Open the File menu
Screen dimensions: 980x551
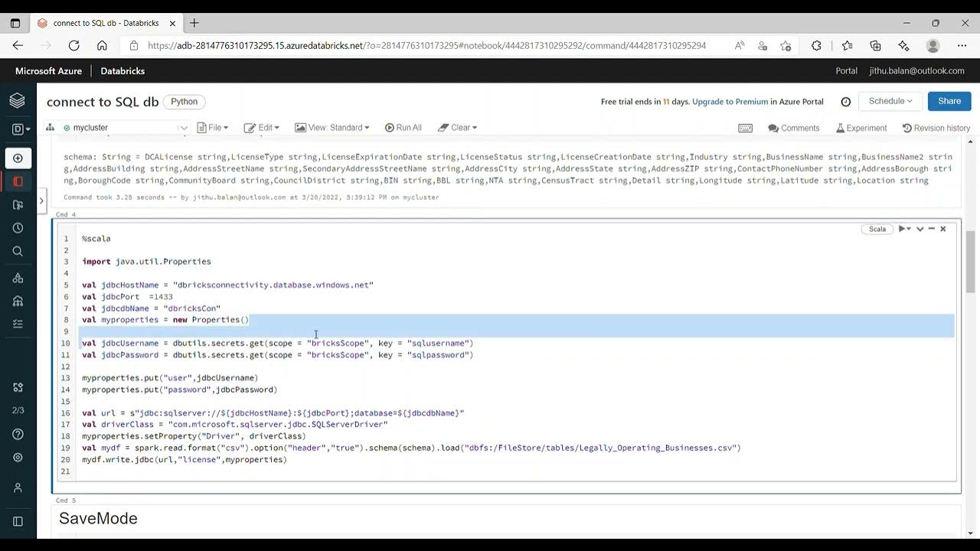[214, 128]
